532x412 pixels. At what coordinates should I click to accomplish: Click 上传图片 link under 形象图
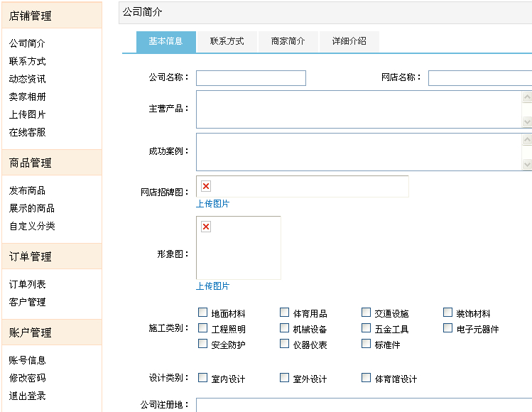212,286
